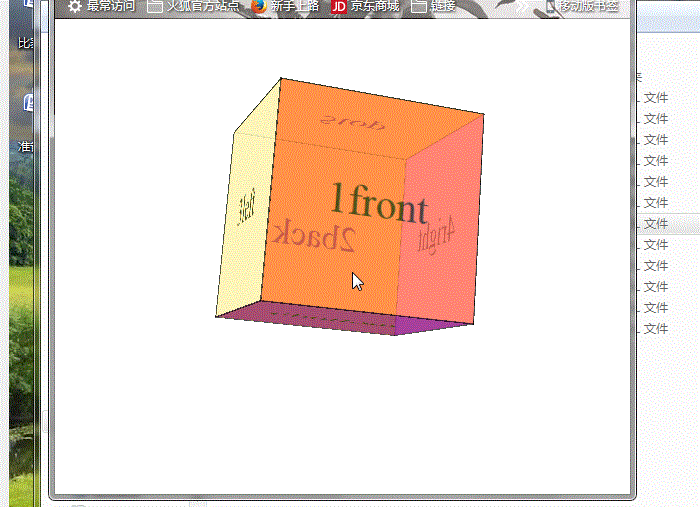700x507 pixels.
Task: Open the 最常访问 bookmark
Action: 110,6
